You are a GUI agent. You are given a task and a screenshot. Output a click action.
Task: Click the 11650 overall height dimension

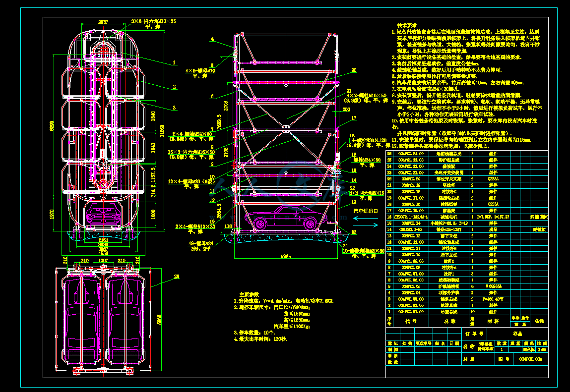click(x=162, y=131)
